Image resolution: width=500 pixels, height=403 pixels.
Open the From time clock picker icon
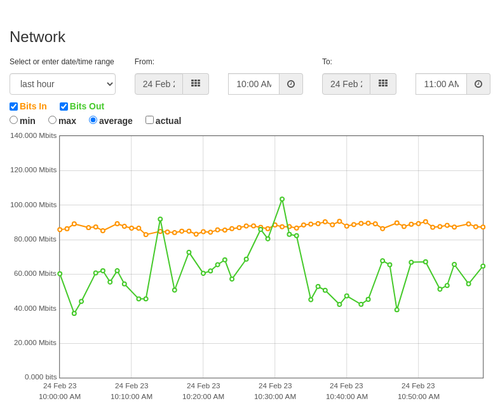tap(291, 84)
